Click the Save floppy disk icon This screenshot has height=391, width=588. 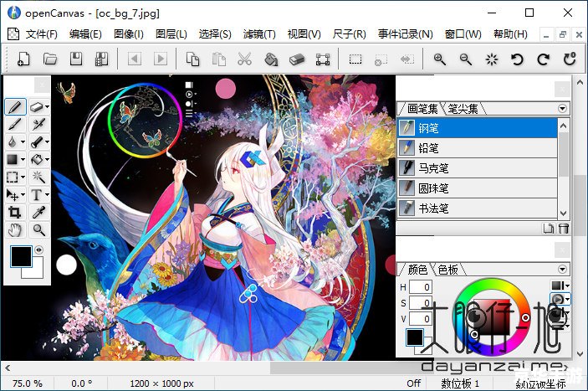click(76, 59)
